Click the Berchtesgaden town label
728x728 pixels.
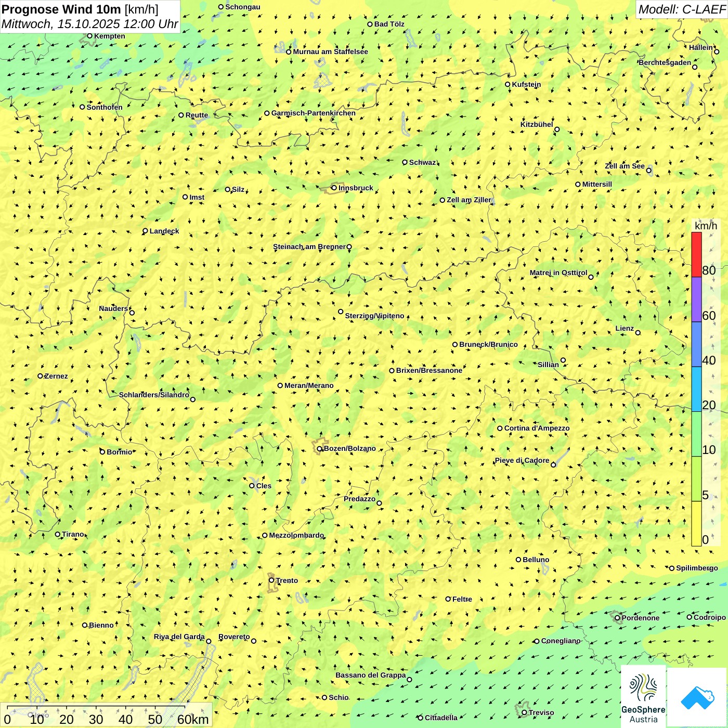point(665,62)
